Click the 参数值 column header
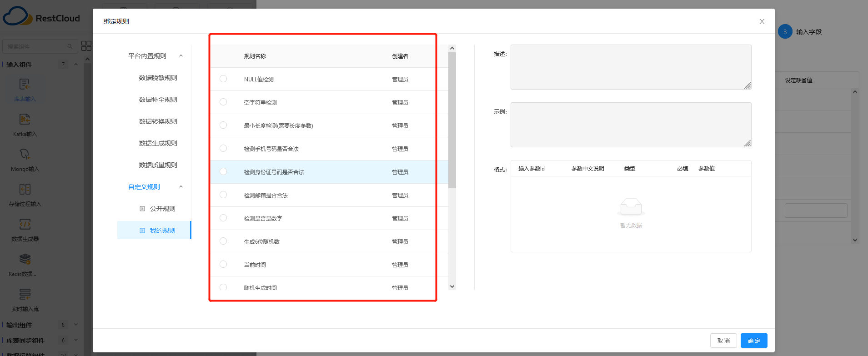This screenshot has width=868, height=356. (x=707, y=169)
